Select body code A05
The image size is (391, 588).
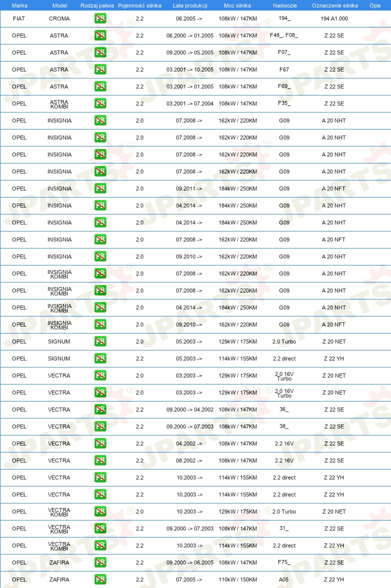click(284, 579)
